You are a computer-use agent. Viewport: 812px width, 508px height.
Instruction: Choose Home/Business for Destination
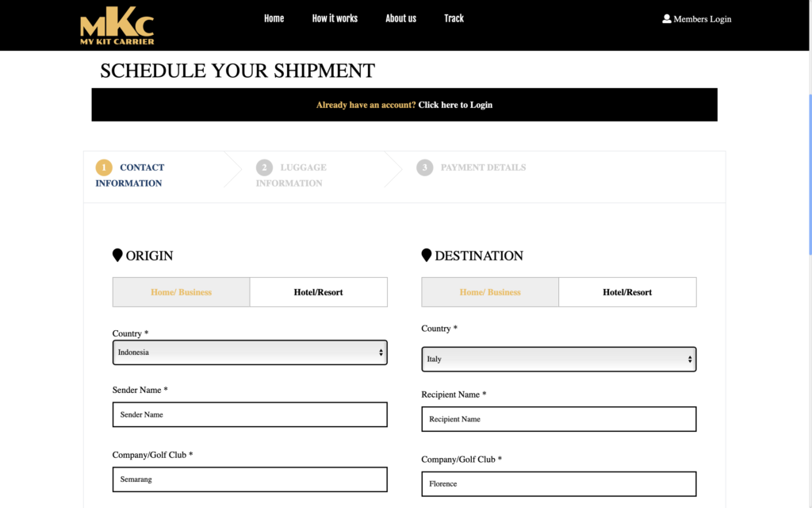[x=490, y=292]
